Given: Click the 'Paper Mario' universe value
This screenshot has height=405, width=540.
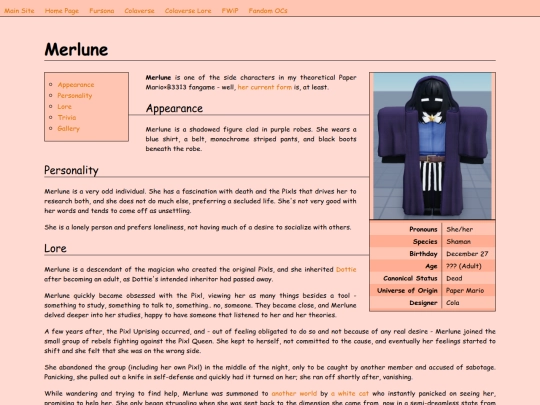Looking at the screenshot, I should point(465,291).
